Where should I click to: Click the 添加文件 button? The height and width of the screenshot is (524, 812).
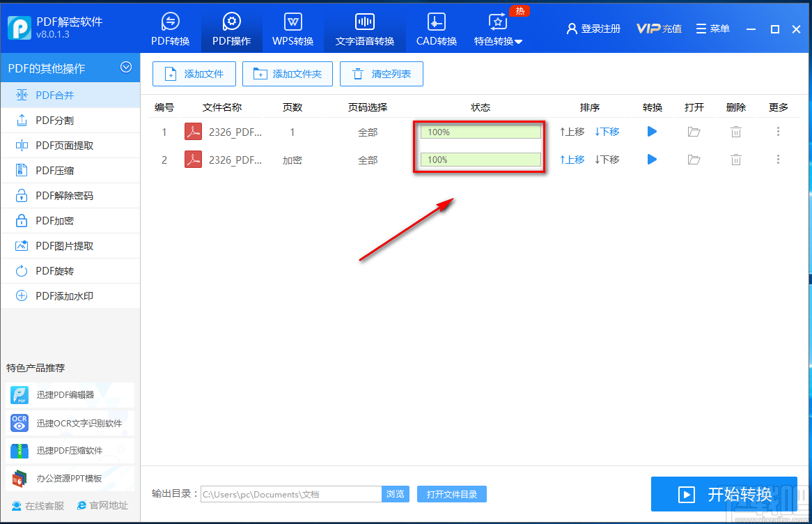click(x=194, y=73)
